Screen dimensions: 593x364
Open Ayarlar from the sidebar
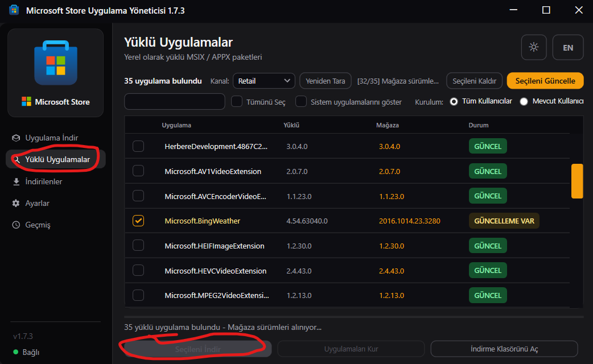[56, 204]
